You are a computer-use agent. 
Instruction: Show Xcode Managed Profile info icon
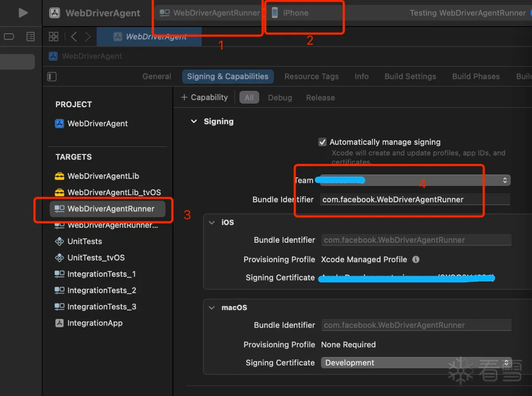tap(415, 260)
